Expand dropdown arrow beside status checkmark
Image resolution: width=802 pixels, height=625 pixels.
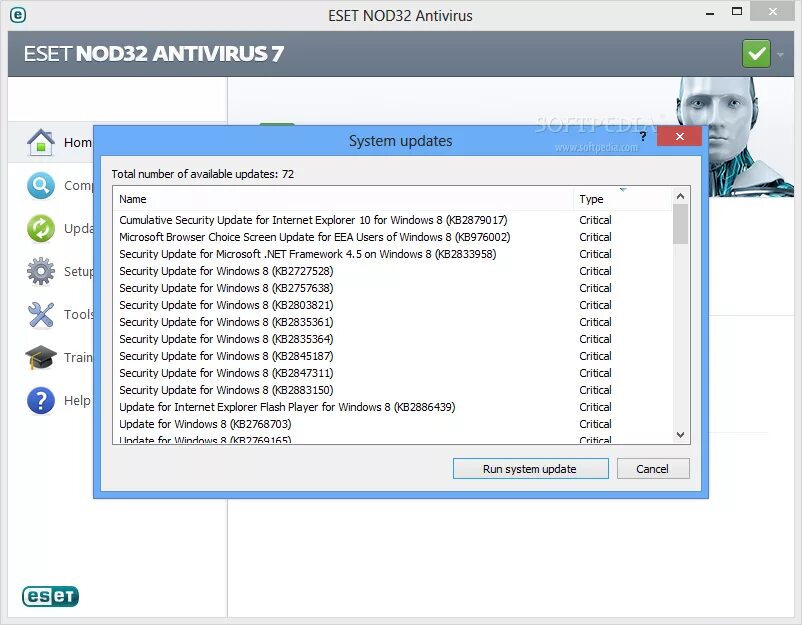click(x=781, y=54)
